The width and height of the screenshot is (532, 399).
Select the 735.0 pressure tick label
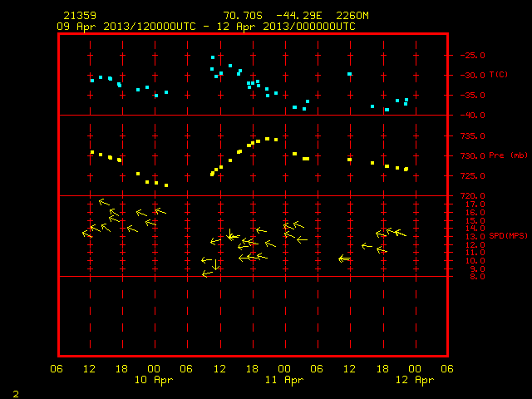(x=472, y=136)
